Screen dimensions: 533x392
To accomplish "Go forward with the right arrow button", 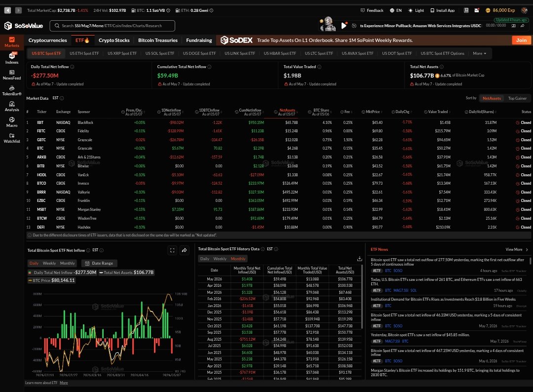I will pyautogui.click(x=18, y=10).
